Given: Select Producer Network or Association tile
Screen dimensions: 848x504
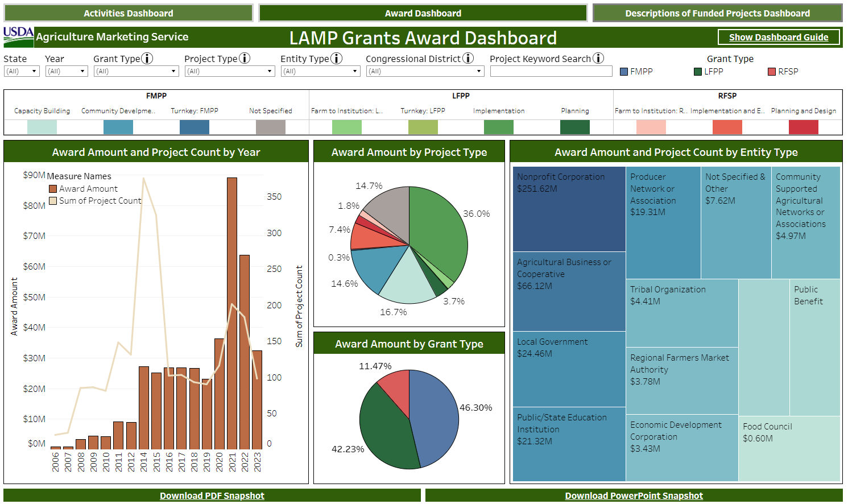Looking at the screenshot, I should tap(663, 222).
